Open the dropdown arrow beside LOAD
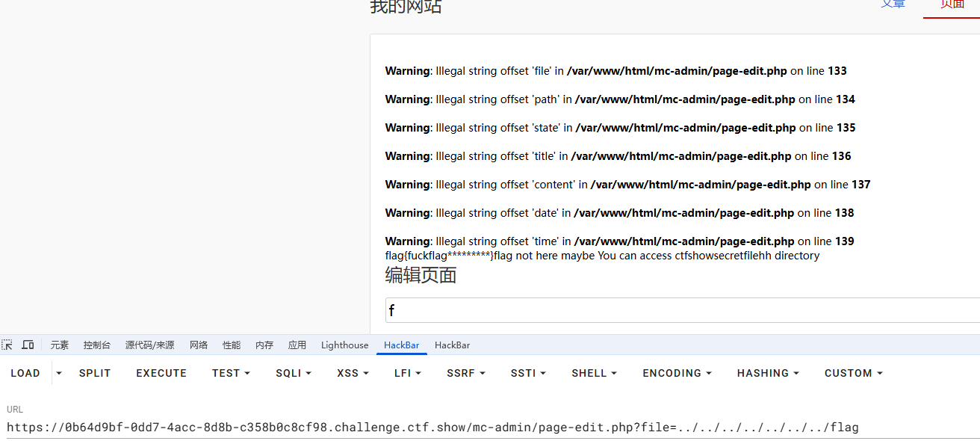The width and height of the screenshot is (980, 441). tap(59, 373)
